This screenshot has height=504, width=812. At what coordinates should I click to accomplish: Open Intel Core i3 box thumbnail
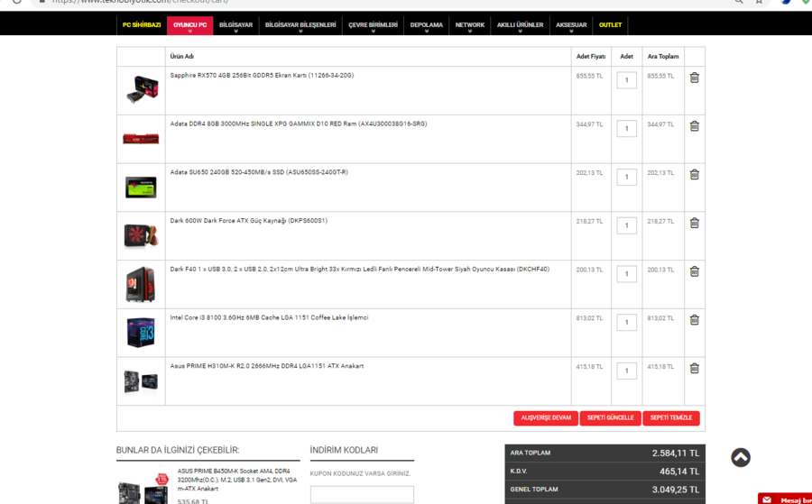(x=141, y=332)
